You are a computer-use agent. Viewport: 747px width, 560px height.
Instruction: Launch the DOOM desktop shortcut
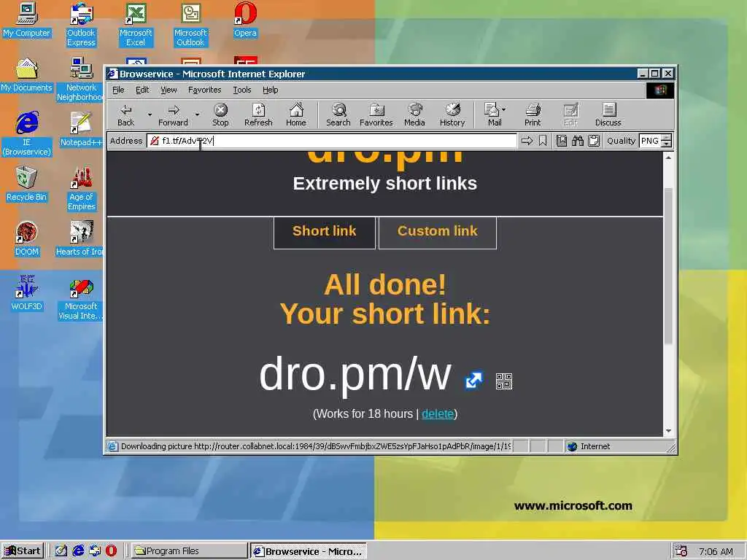(x=27, y=238)
